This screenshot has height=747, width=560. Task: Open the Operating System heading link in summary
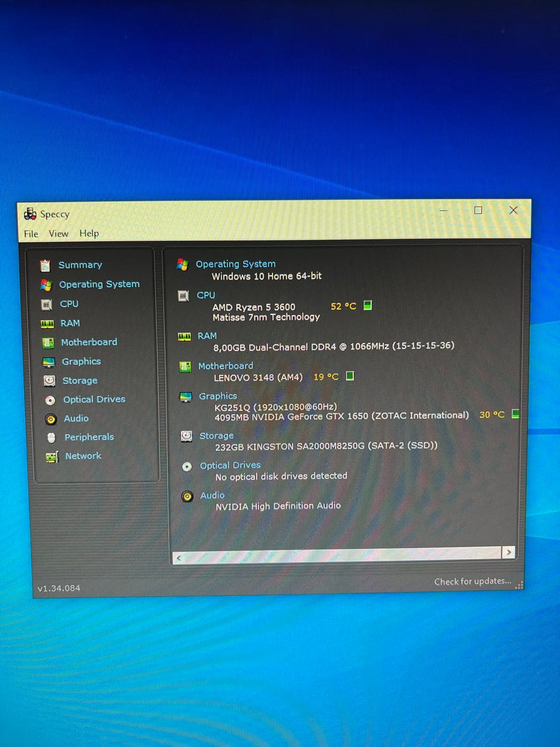[236, 264]
